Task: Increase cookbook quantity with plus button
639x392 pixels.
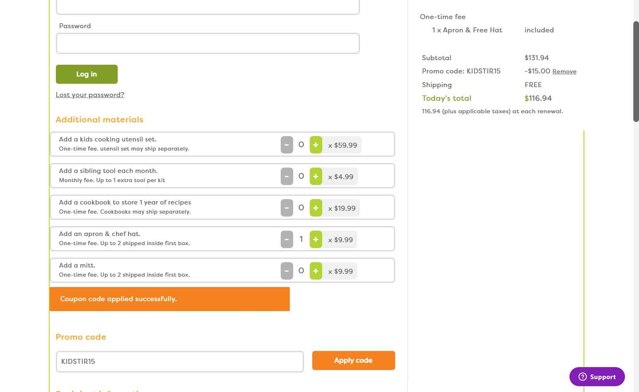Action: pyautogui.click(x=316, y=208)
